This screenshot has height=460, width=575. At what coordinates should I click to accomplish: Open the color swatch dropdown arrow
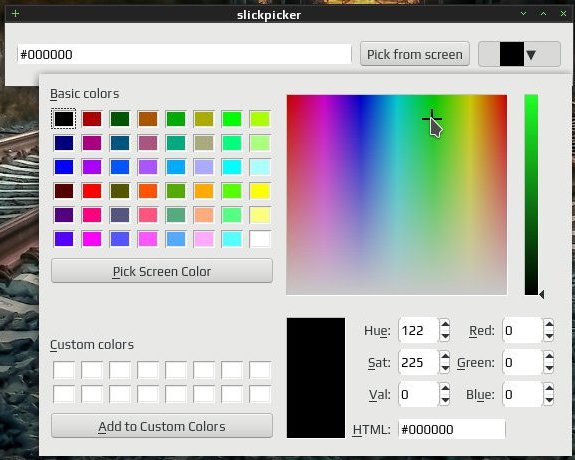coord(531,55)
